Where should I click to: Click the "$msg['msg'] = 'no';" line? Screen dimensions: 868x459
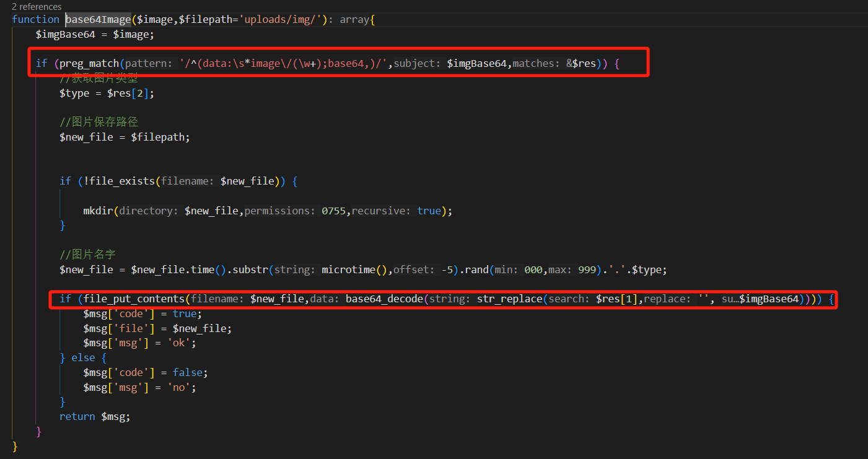[139, 387]
